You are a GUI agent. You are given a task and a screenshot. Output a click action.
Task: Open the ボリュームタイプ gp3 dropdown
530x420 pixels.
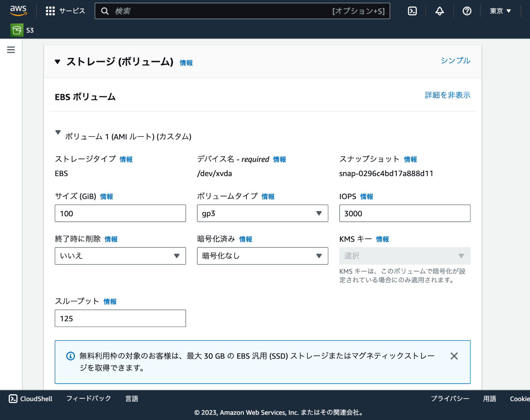[262, 213]
